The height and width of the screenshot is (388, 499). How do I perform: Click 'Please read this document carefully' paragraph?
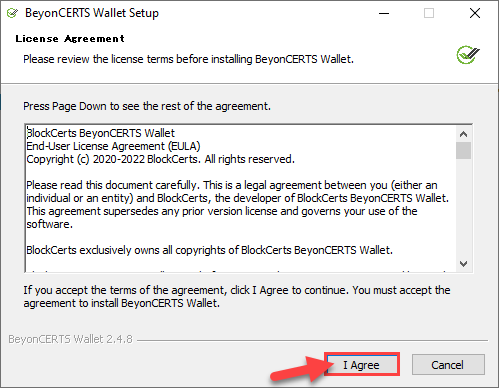tap(238, 204)
